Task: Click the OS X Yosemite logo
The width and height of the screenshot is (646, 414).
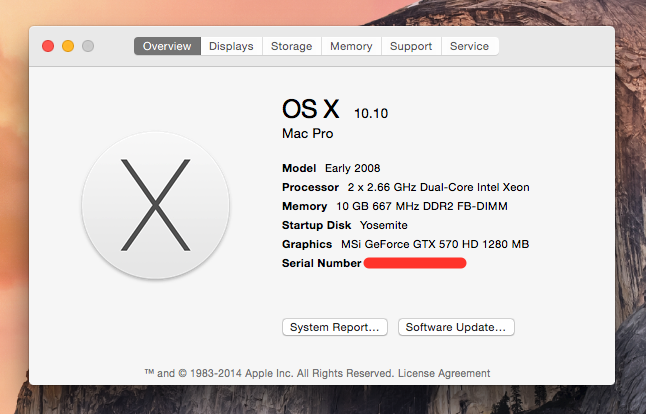Action: (155, 205)
